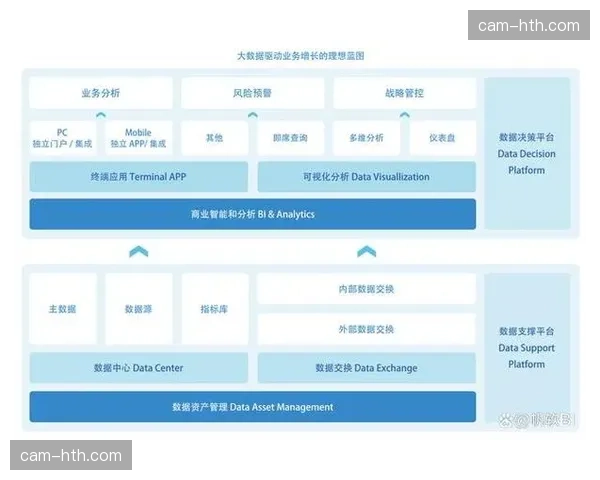The image size is (600, 480).
Task: Click the PC 独立门户/集成 box
Action: click(x=63, y=138)
